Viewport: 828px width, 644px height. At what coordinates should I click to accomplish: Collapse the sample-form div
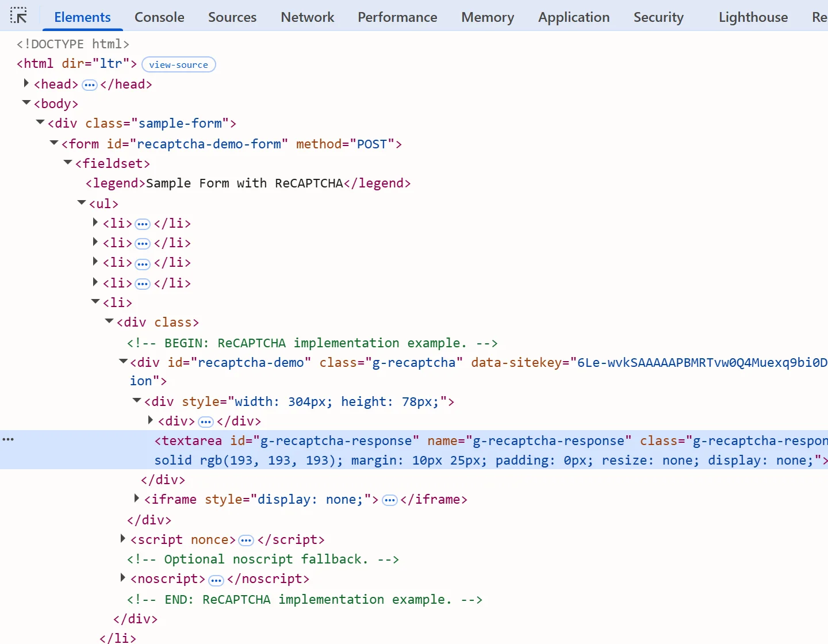click(40, 122)
